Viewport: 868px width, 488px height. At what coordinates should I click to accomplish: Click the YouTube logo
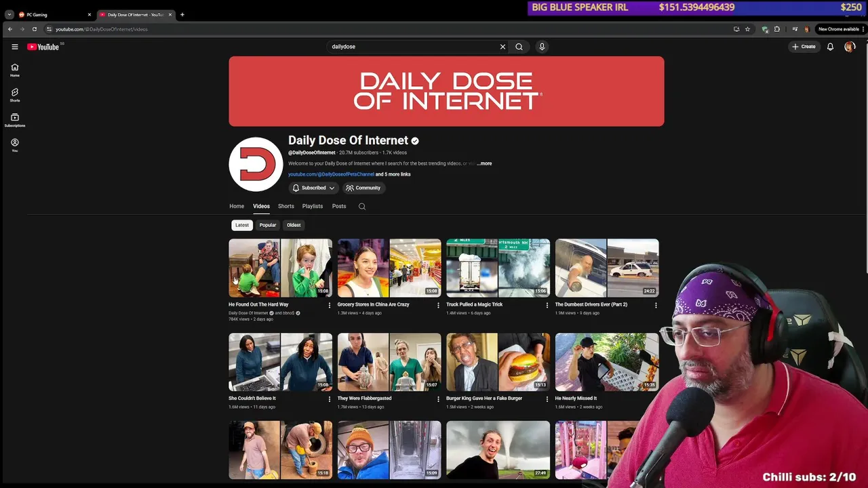click(x=43, y=47)
